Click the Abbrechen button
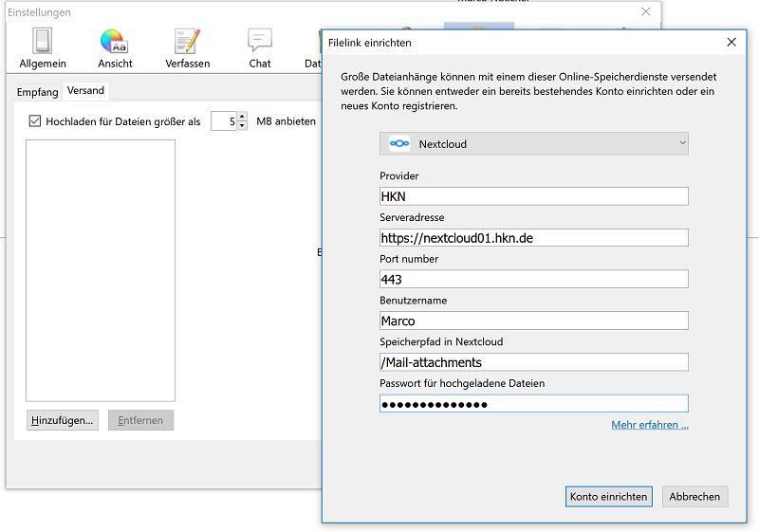 click(x=694, y=497)
